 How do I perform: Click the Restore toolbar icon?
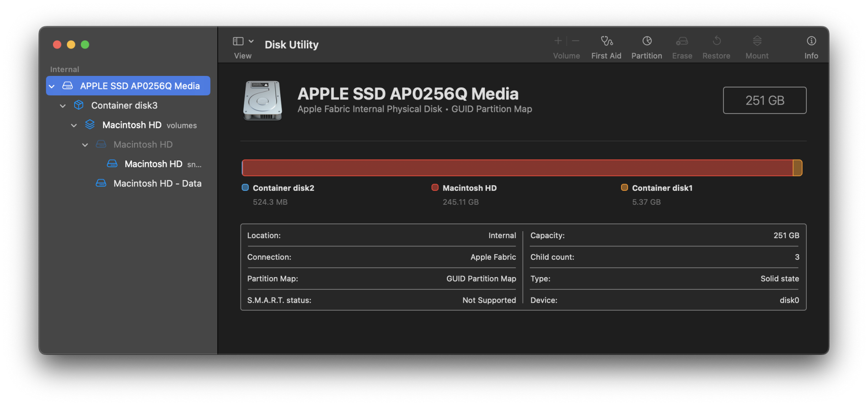coord(717,41)
